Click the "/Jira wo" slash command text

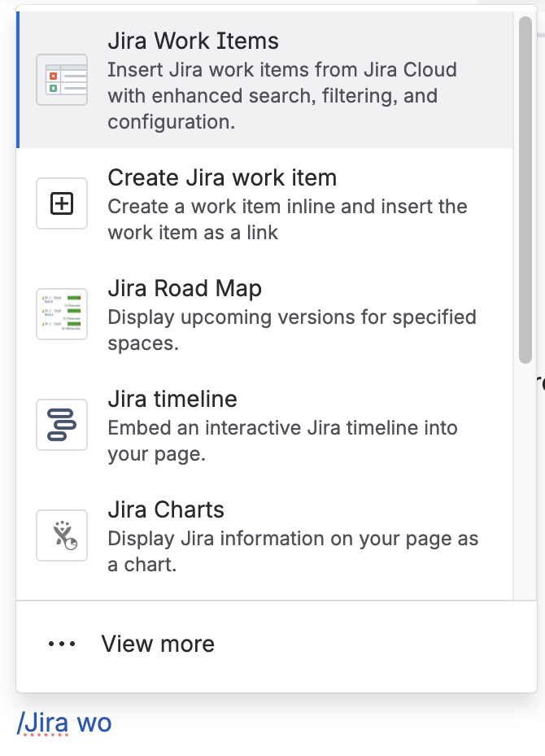(x=64, y=722)
